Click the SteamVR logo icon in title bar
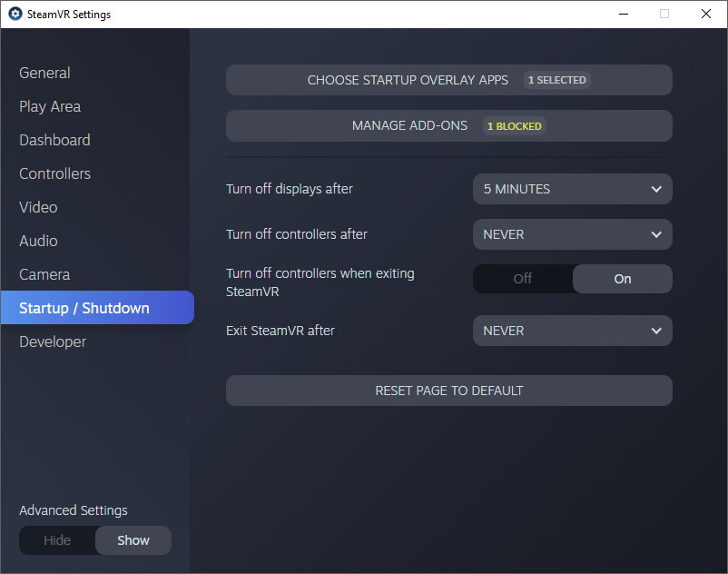This screenshot has width=728, height=574. click(15, 15)
